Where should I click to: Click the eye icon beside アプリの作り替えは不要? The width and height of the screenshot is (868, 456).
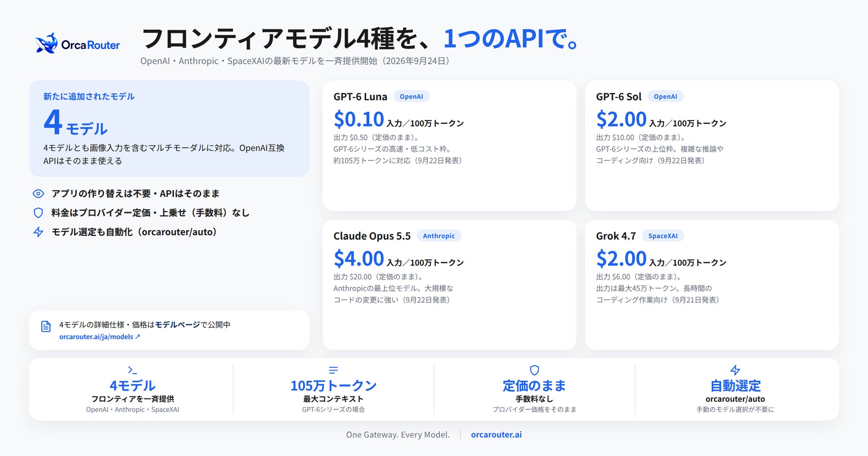[38, 194]
